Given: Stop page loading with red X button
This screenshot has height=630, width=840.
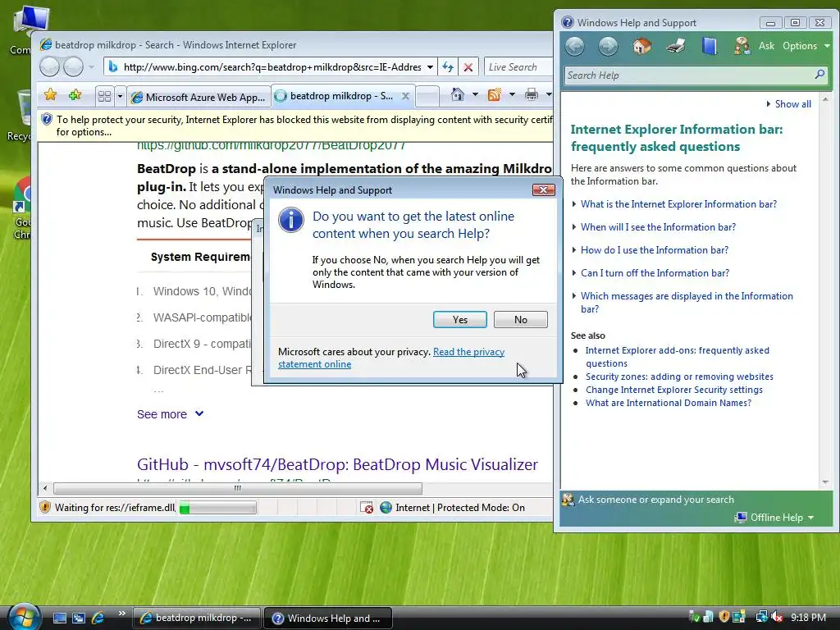Looking at the screenshot, I should pos(468,67).
